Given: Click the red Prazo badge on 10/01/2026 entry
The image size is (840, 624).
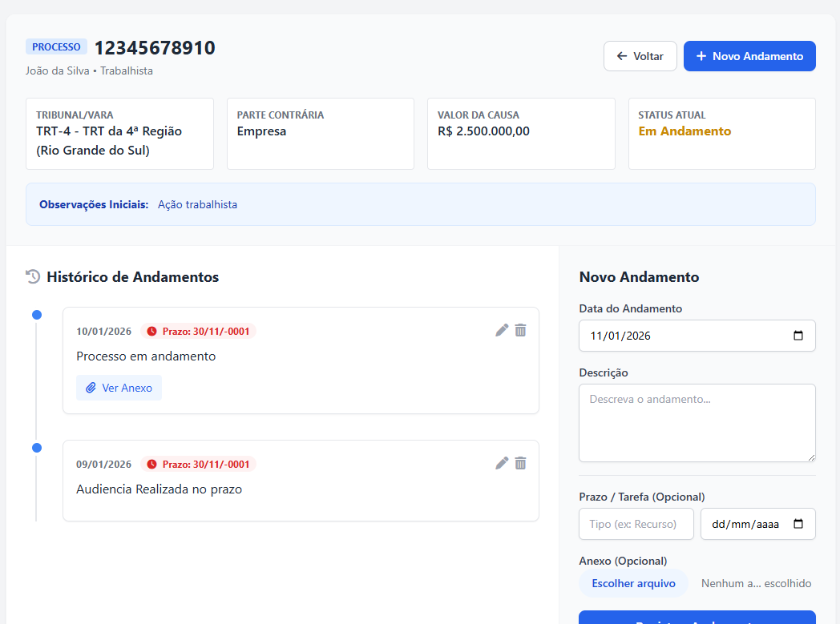Looking at the screenshot, I should (198, 332).
